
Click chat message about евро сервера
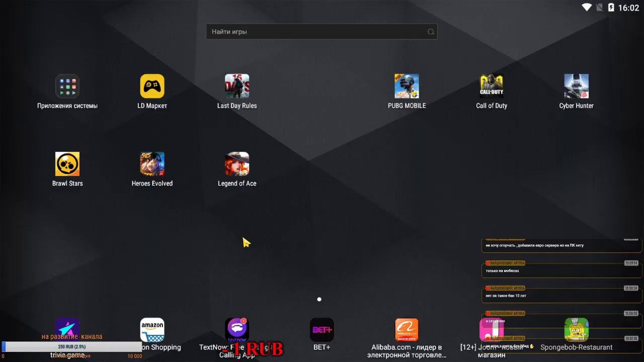[x=534, y=245]
